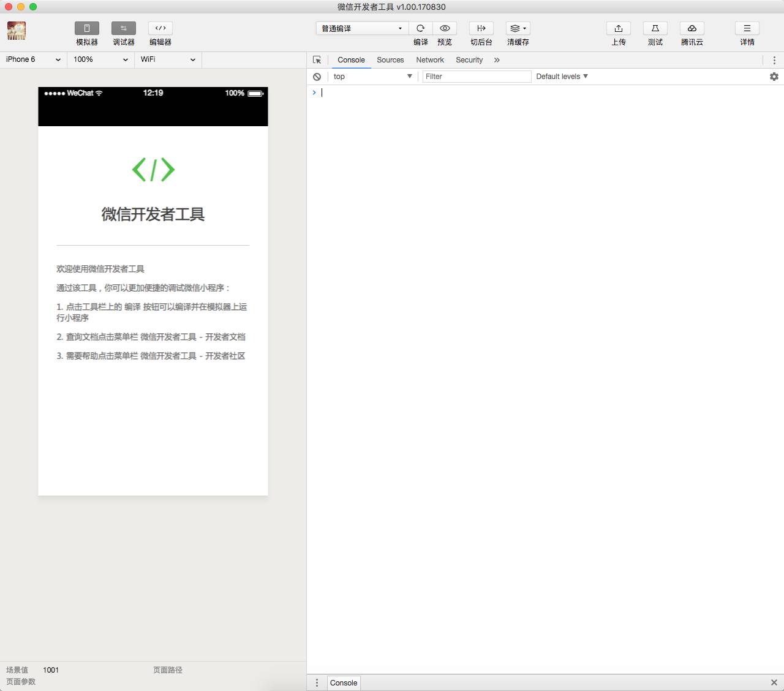The height and width of the screenshot is (691, 784).
Task: Close the bottom console drawer
Action: coord(774,682)
